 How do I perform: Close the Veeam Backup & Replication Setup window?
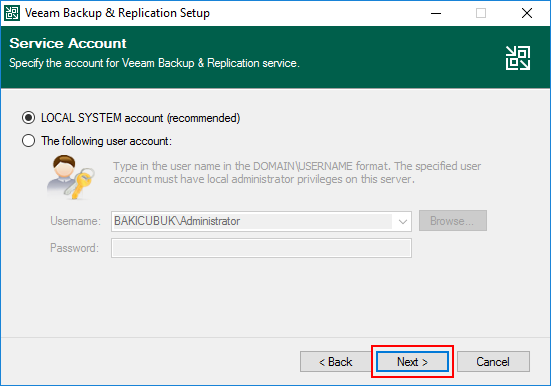tap(526, 13)
